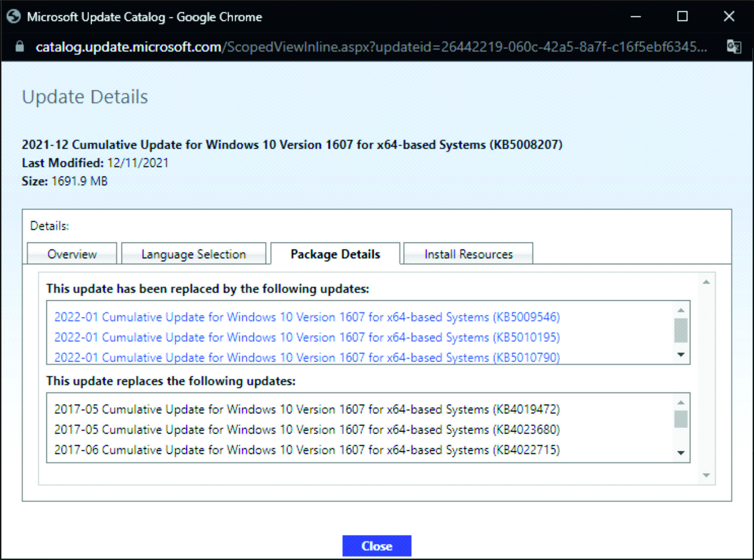
Task: Click the replaces list scrollbar thumb
Action: (x=681, y=419)
